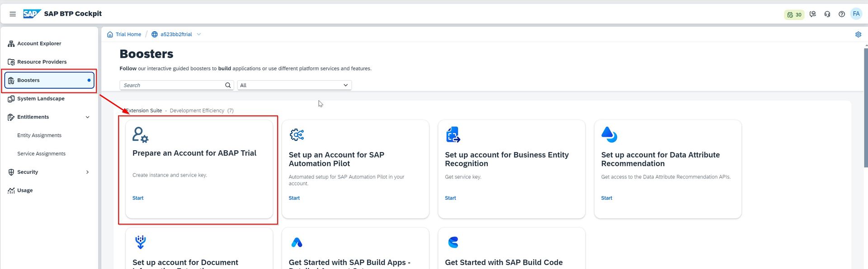This screenshot has width=868, height=269.
Task: Open the All category filter dropdown
Action: click(294, 85)
